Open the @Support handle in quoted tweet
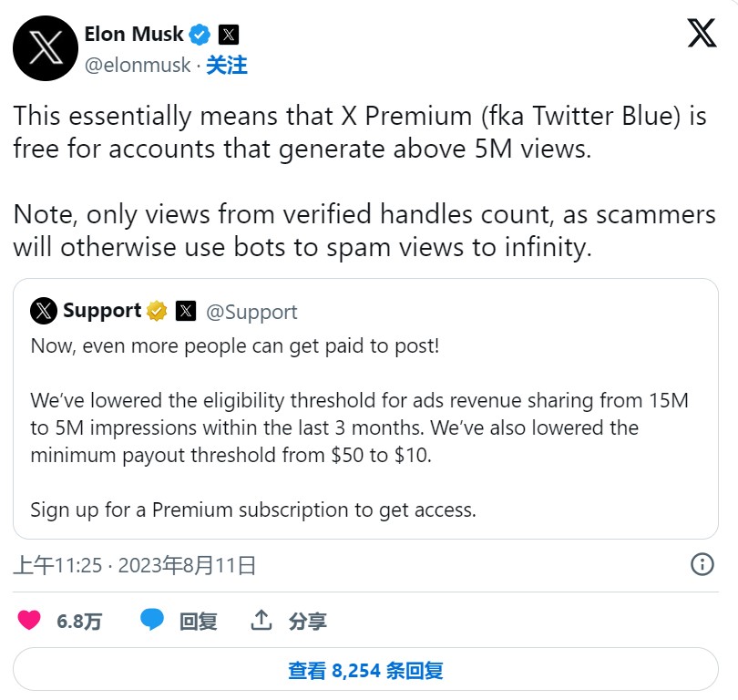The width and height of the screenshot is (738, 700). (x=251, y=312)
